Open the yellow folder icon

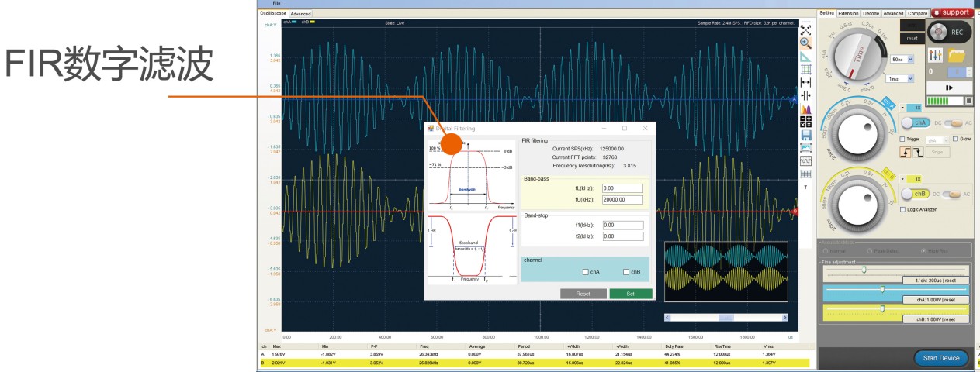(x=956, y=56)
